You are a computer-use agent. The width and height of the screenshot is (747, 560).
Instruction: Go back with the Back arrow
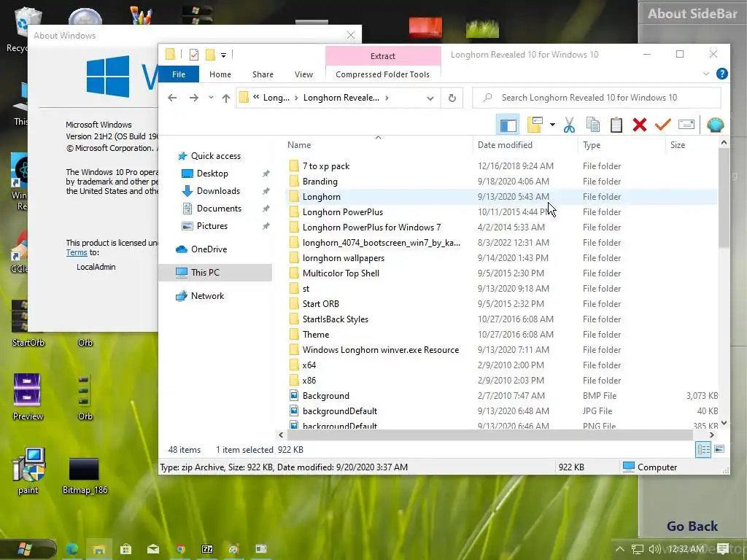[172, 98]
